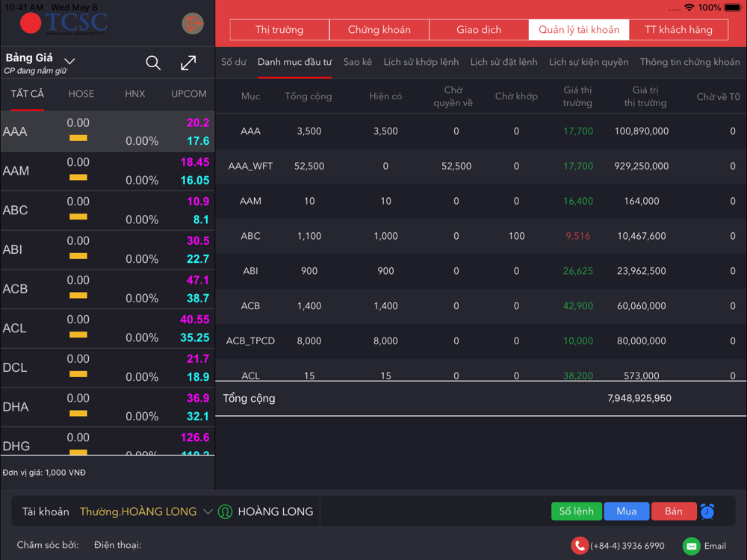Show UPCOM stocks in price board

pos(189,94)
